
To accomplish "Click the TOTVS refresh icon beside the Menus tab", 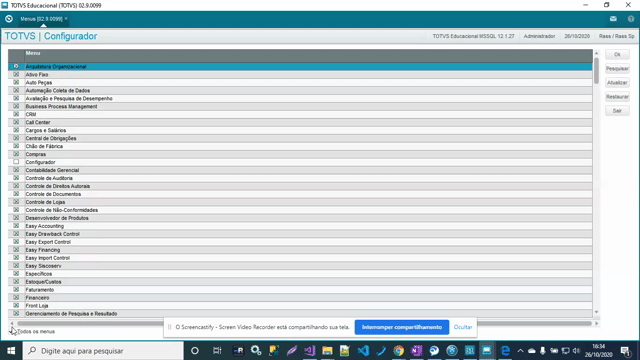I will [9, 19].
